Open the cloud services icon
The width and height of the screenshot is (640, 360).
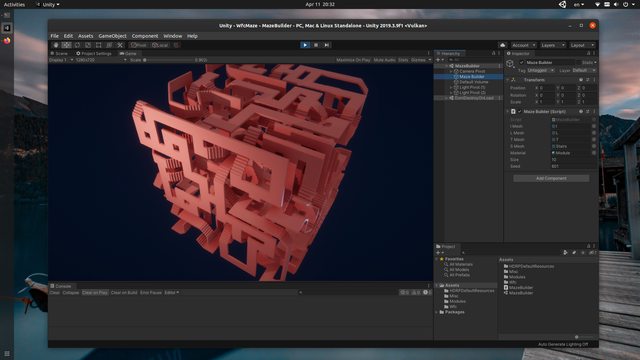(x=502, y=45)
